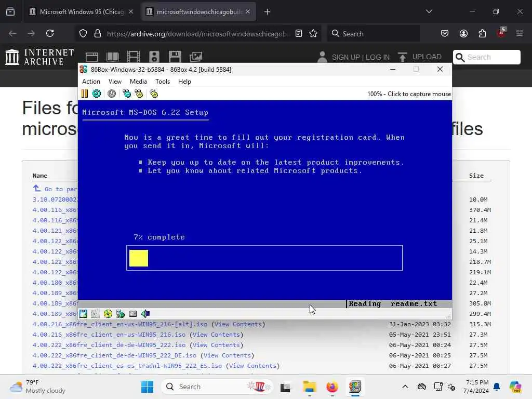The height and width of the screenshot is (399, 532).
Task: Open a new Firefox tab
Action: pos(268,12)
